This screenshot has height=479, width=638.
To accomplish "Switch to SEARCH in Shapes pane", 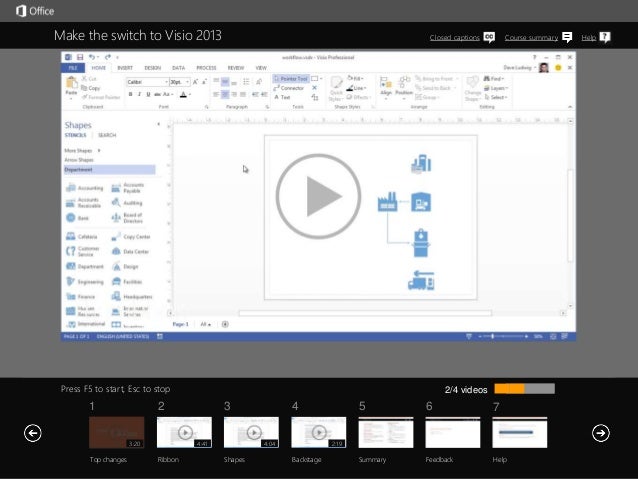I will pos(107,135).
